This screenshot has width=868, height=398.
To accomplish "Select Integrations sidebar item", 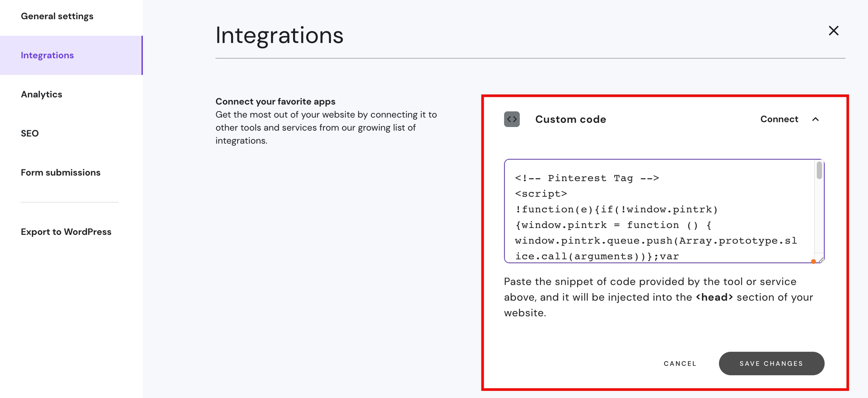I will point(47,55).
